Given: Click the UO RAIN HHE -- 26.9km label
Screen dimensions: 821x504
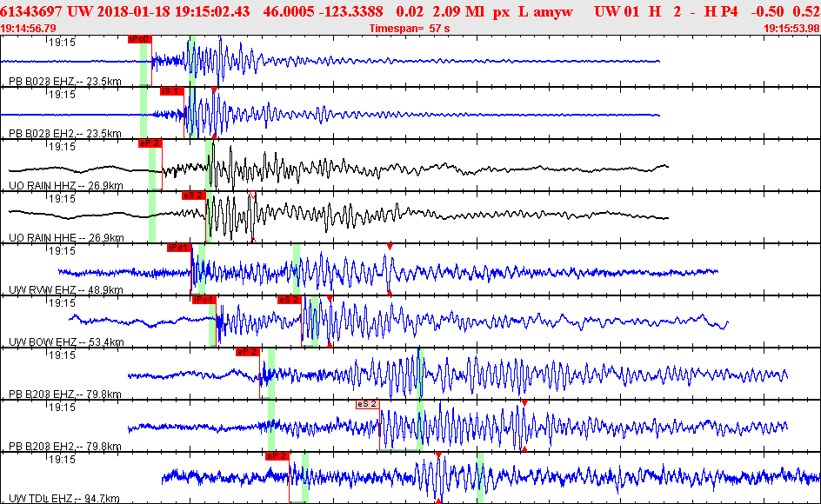Looking at the screenshot, I should coord(66,238).
